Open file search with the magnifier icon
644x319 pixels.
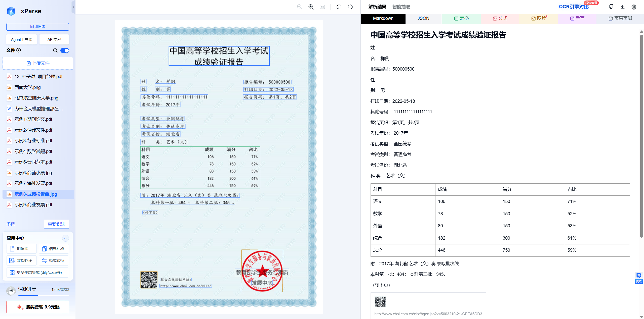[x=55, y=50]
